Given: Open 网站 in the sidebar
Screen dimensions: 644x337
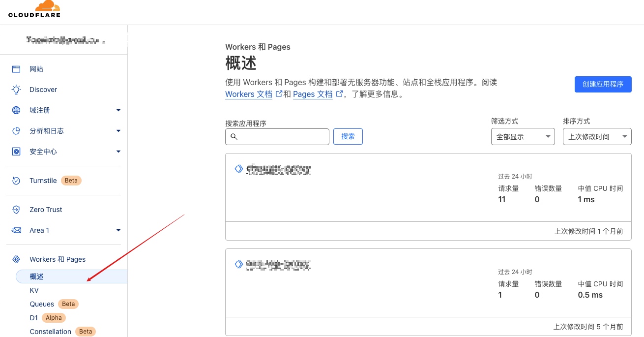Looking at the screenshot, I should coord(36,69).
